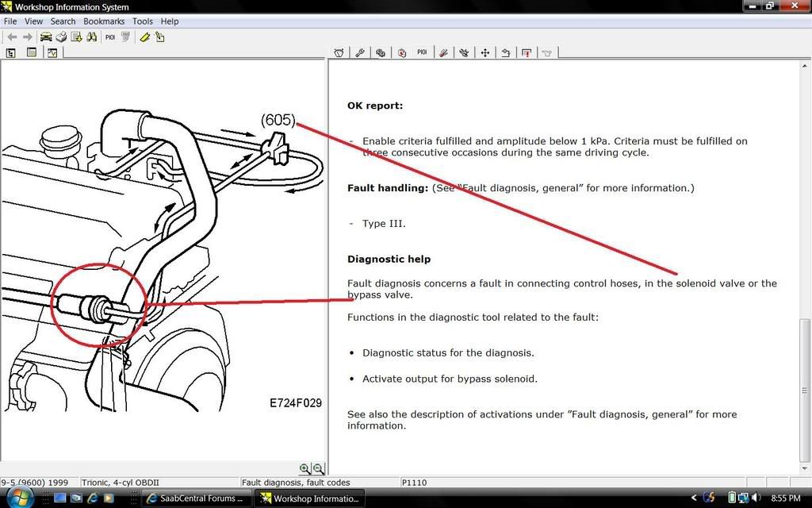
Task: Click the wrench icon on the right toolbar
Action: [x=359, y=52]
